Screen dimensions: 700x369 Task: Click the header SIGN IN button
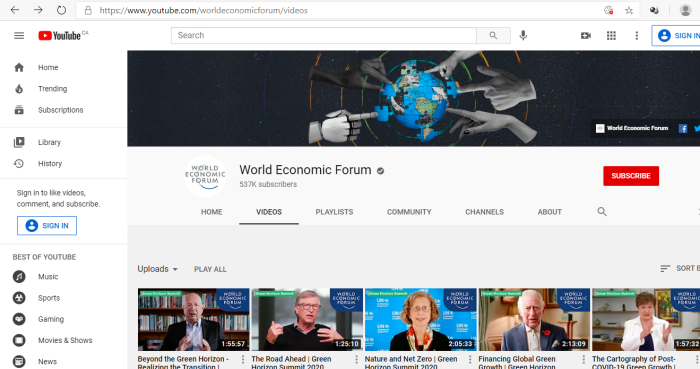[676, 36]
